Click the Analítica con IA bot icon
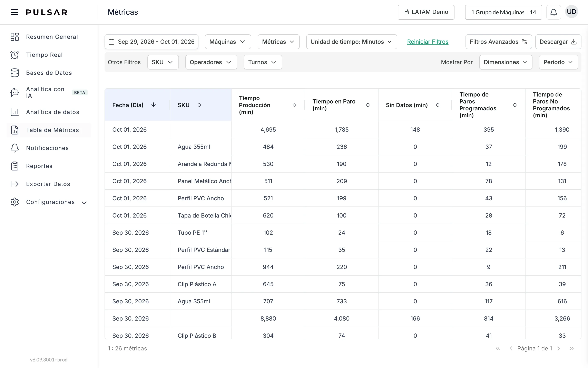Image resolution: width=588 pixels, height=368 pixels. tap(14, 92)
